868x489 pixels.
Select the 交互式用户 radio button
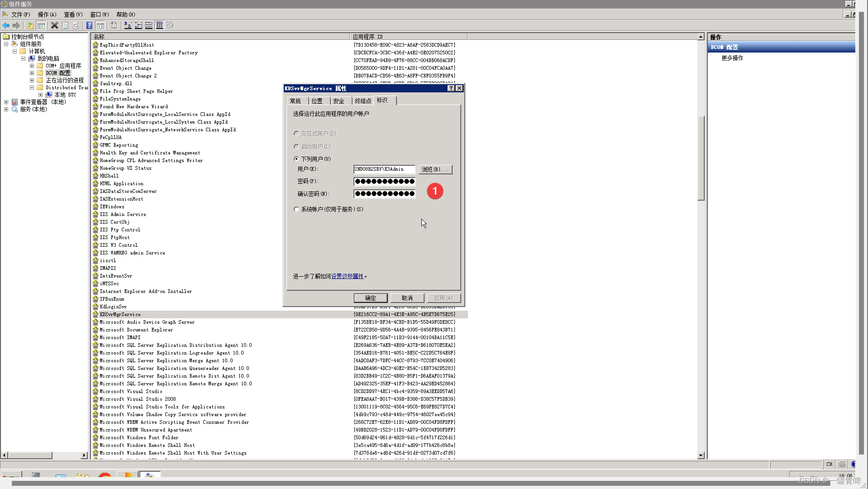297,134
